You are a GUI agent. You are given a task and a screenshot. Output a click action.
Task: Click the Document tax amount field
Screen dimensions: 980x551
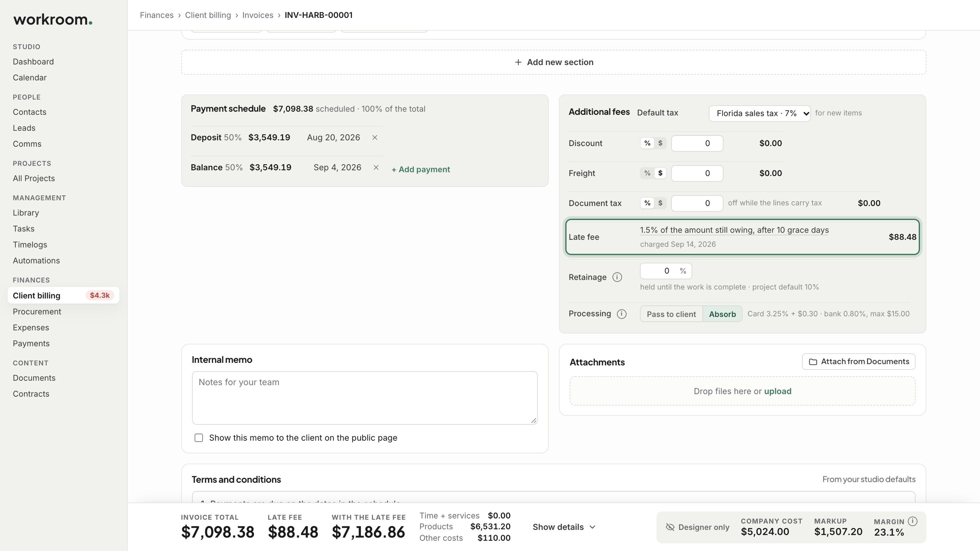tap(697, 203)
